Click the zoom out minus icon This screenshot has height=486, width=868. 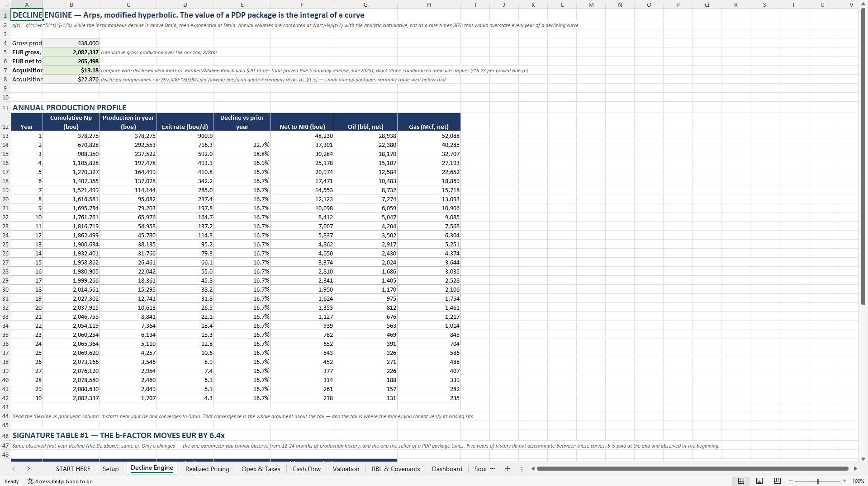tap(791, 481)
